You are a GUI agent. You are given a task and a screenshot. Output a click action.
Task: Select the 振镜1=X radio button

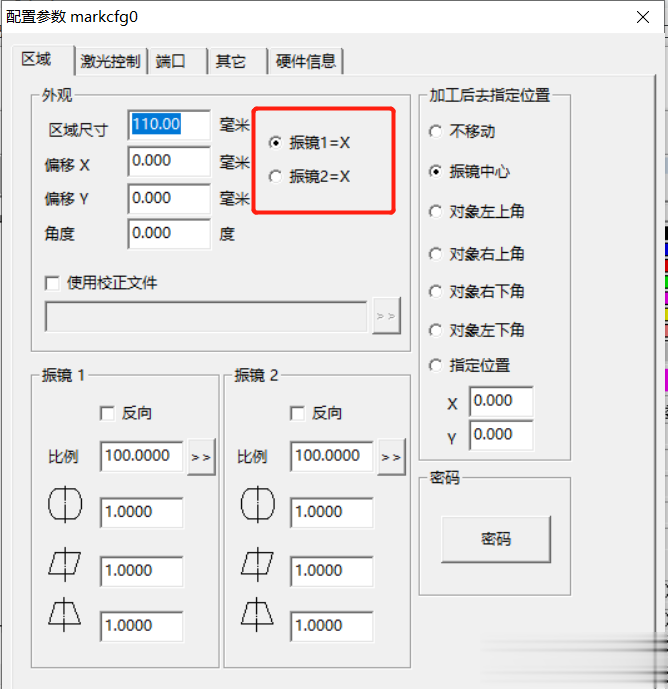pyautogui.click(x=309, y=143)
